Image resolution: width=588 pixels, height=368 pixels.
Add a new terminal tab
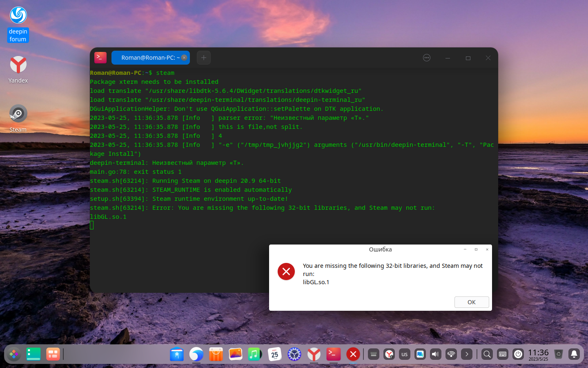pos(204,58)
